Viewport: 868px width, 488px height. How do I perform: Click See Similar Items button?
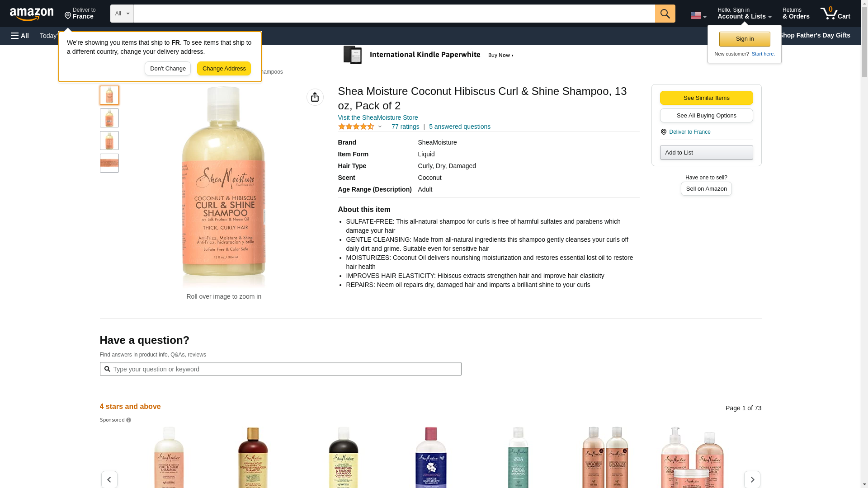click(706, 98)
